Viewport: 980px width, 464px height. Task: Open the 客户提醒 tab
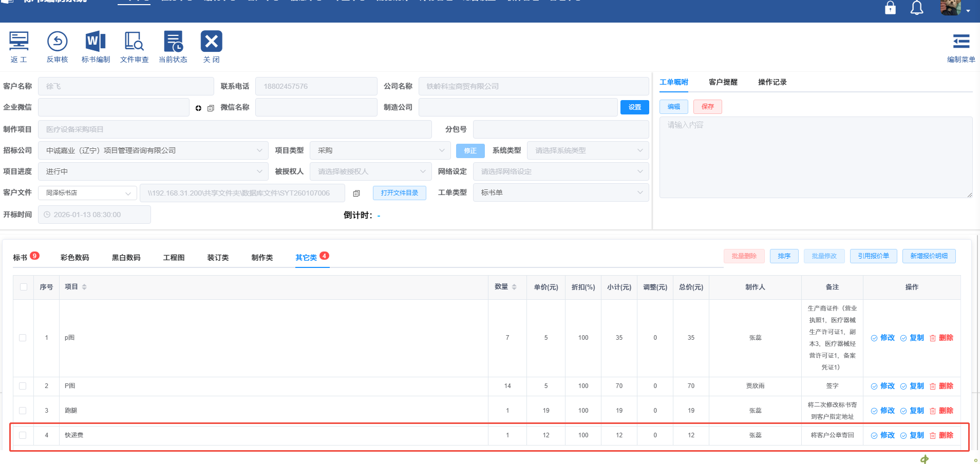(723, 82)
